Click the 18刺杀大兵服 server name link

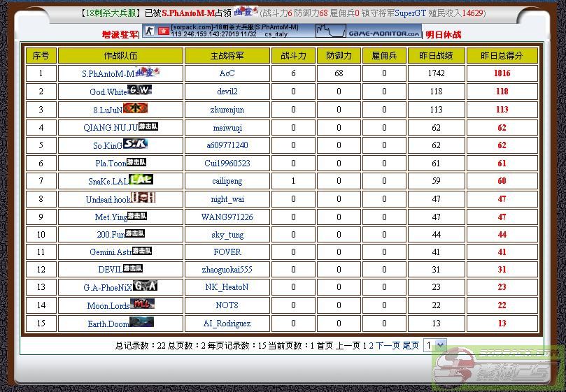tap(111, 13)
